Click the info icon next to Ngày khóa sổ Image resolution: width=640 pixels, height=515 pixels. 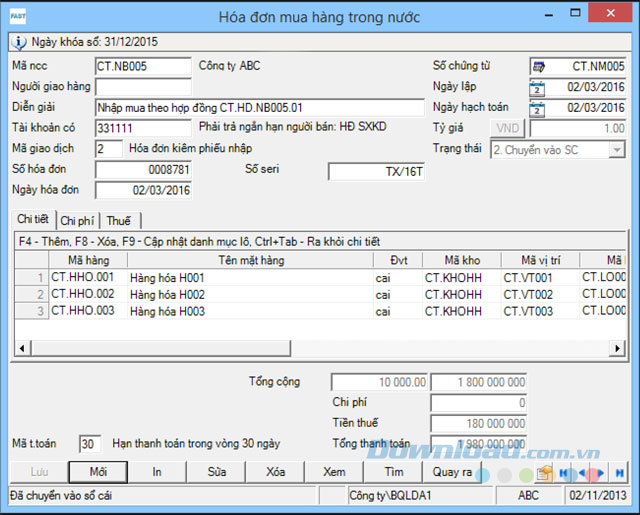click(x=19, y=42)
